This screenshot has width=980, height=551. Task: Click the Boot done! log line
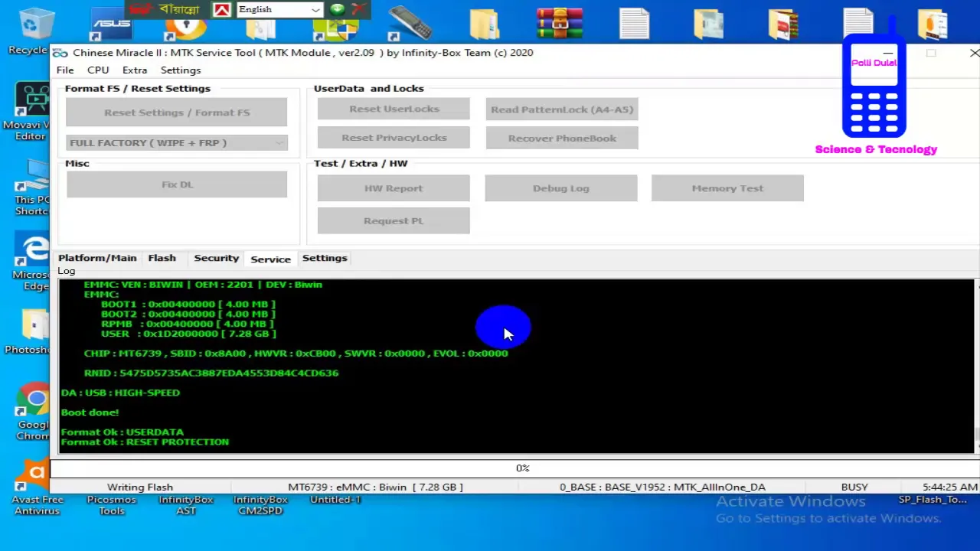pyautogui.click(x=90, y=412)
